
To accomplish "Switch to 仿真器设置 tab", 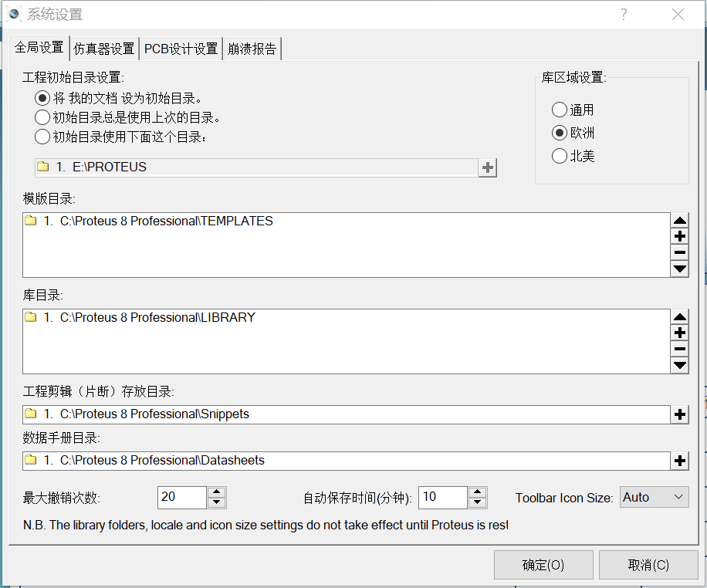I will [x=104, y=49].
